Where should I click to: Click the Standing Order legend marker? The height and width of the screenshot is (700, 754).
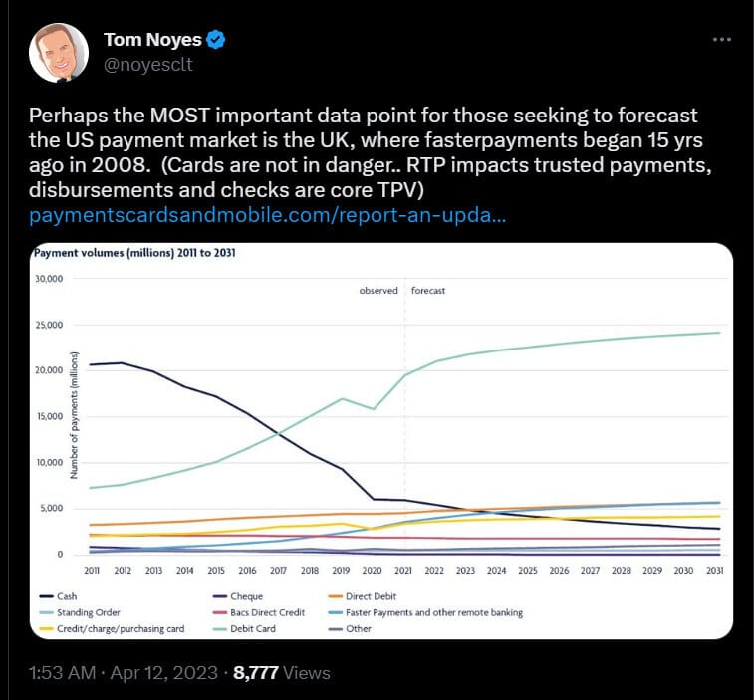pyautogui.click(x=45, y=612)
